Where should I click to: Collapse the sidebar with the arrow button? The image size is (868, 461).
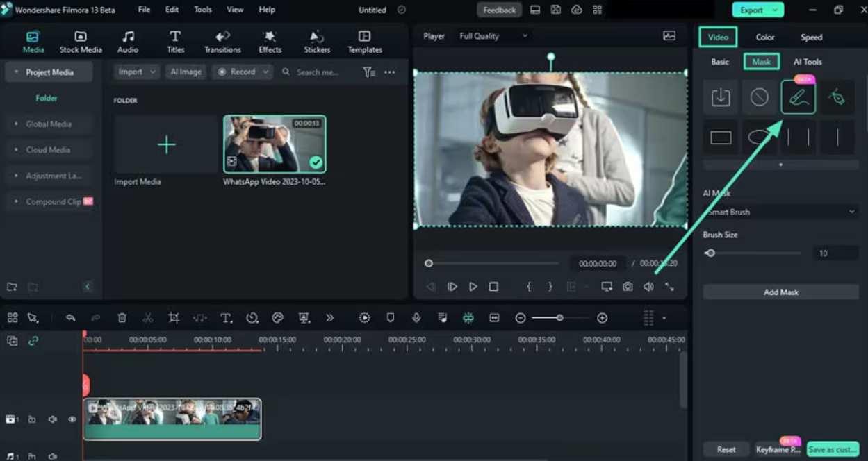click(87, 287)
